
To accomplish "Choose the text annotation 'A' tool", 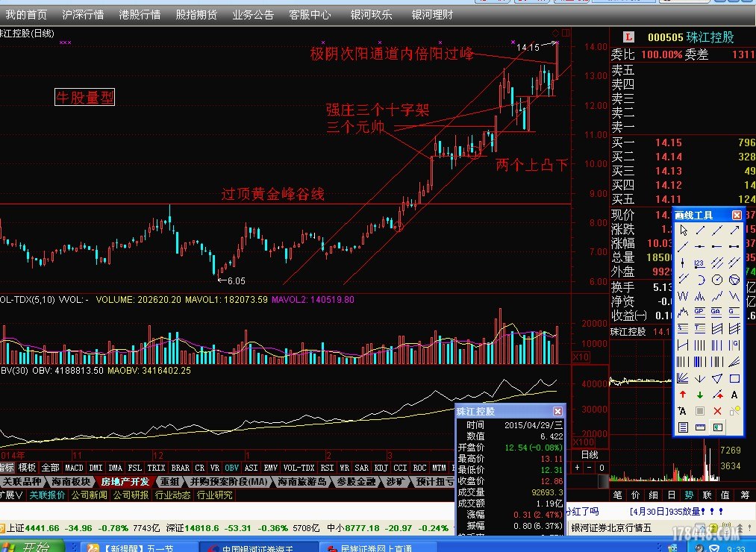I will coord(734,395).
